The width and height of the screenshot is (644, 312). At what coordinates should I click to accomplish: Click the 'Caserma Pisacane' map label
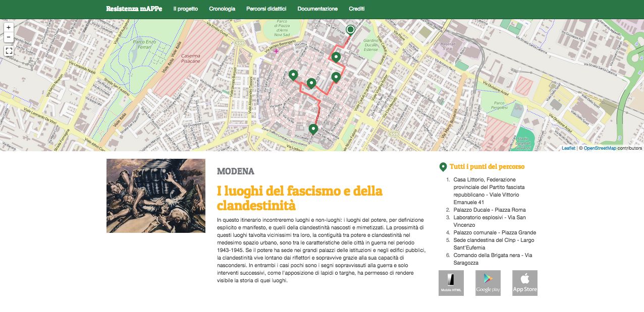[190, 58]
